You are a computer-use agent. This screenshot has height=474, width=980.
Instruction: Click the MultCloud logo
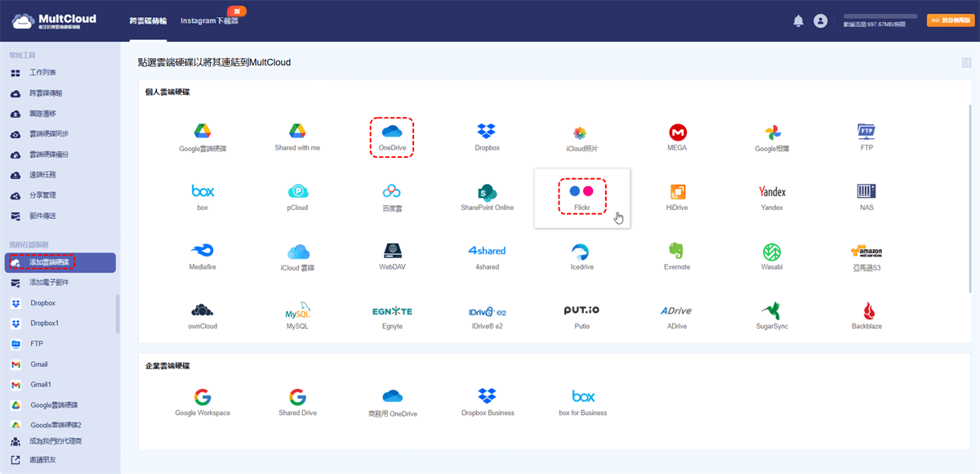(x=55, y=20)
